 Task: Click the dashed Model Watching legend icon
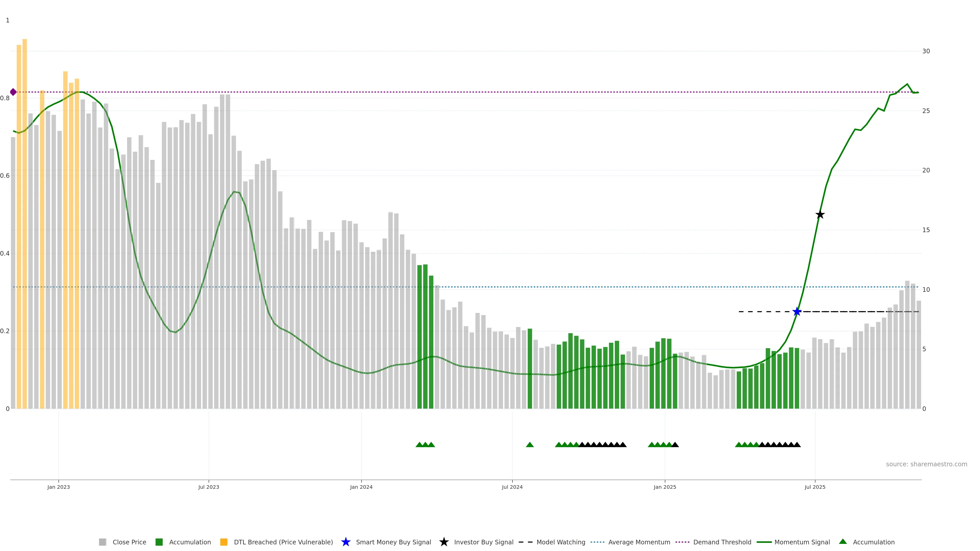[x=526, y=542]
